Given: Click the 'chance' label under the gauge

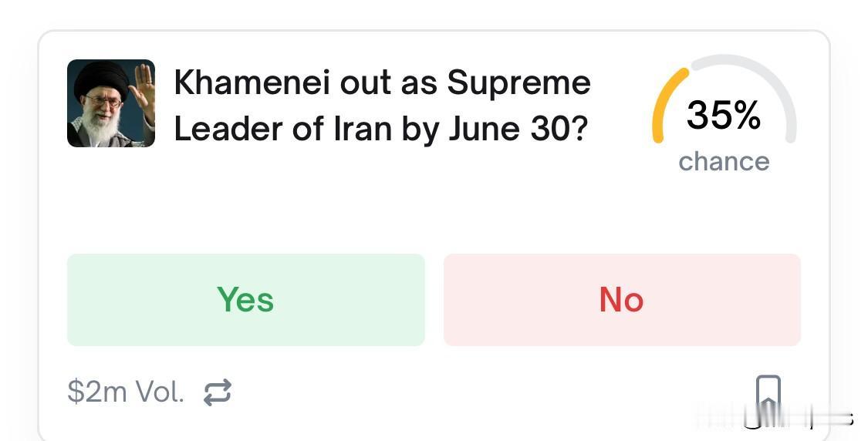Looking at the screenshot, I should [x=724, y=161].
